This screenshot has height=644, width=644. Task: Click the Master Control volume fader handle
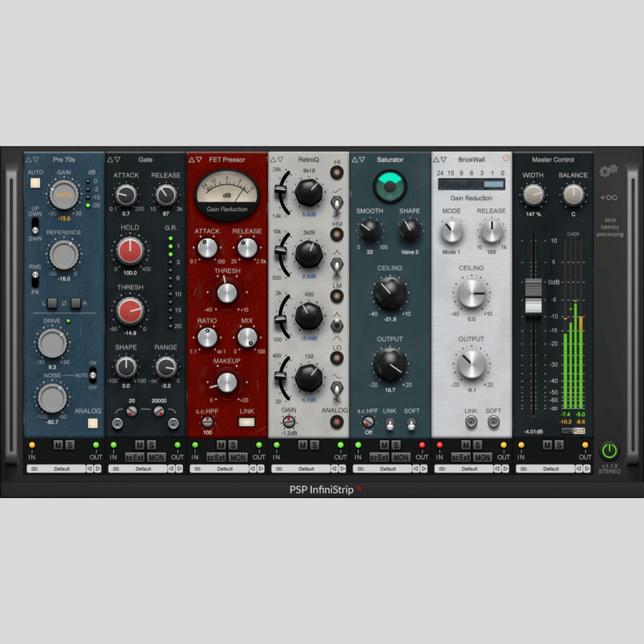tap(533, 296)
